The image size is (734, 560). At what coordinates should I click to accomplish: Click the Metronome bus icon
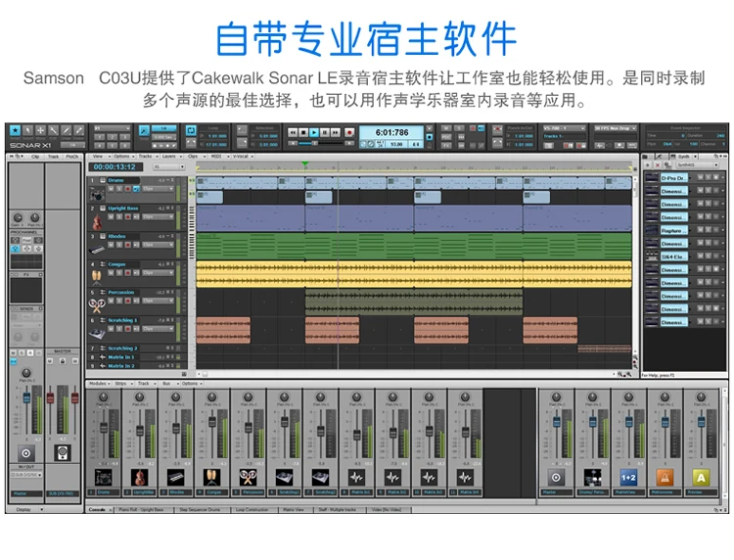pos(665,478)
